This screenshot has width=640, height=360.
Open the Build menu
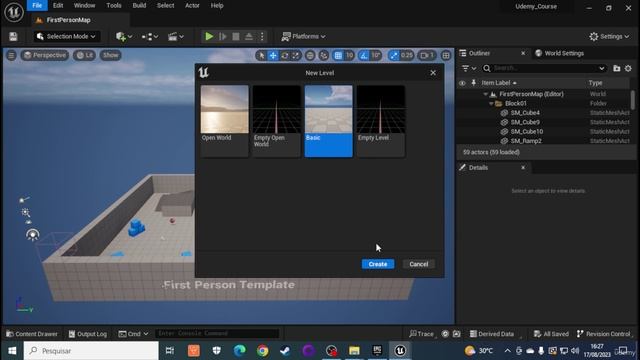139,6
